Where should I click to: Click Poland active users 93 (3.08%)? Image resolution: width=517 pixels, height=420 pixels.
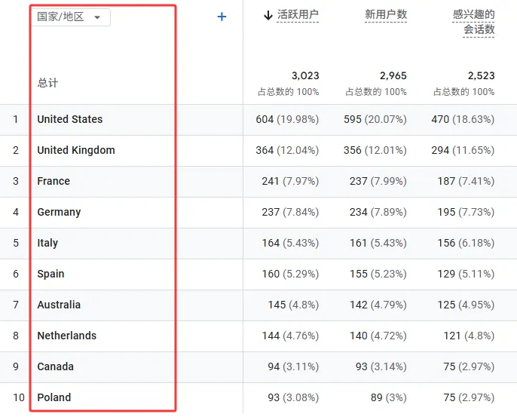(293, 397)
